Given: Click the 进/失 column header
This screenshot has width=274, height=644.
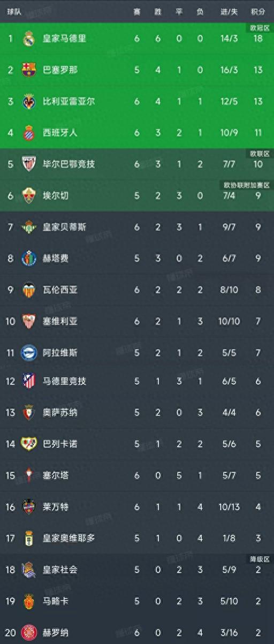Looking at the screenshot, I should pos(229,12).
